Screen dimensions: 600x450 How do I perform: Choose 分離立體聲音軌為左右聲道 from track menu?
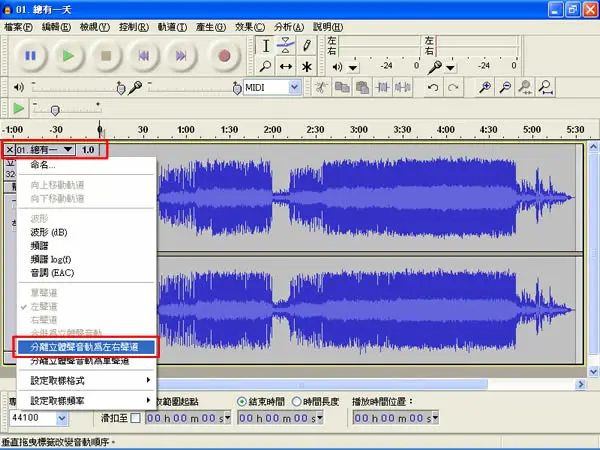[86, 347]
